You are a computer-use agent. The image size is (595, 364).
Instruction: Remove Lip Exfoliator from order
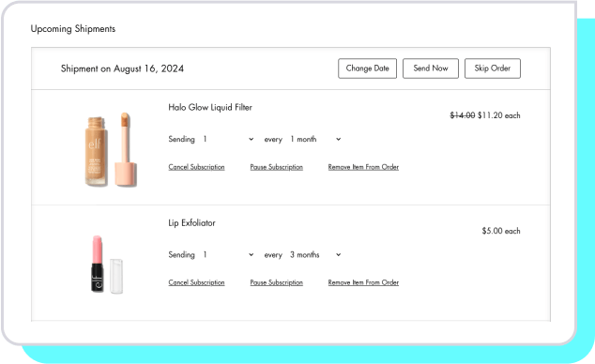coord(363,282)
